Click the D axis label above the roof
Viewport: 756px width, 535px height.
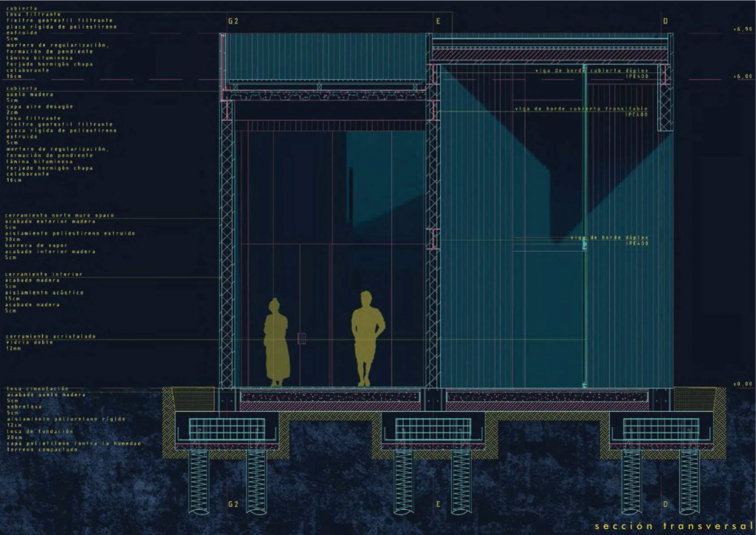tap(665, 21)
